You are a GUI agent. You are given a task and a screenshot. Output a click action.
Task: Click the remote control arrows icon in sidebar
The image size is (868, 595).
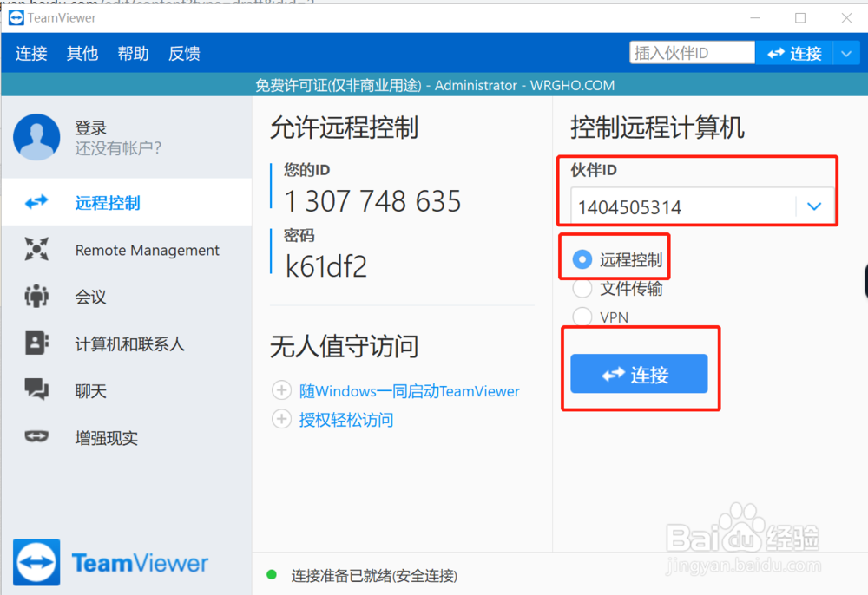pos(36,202)
